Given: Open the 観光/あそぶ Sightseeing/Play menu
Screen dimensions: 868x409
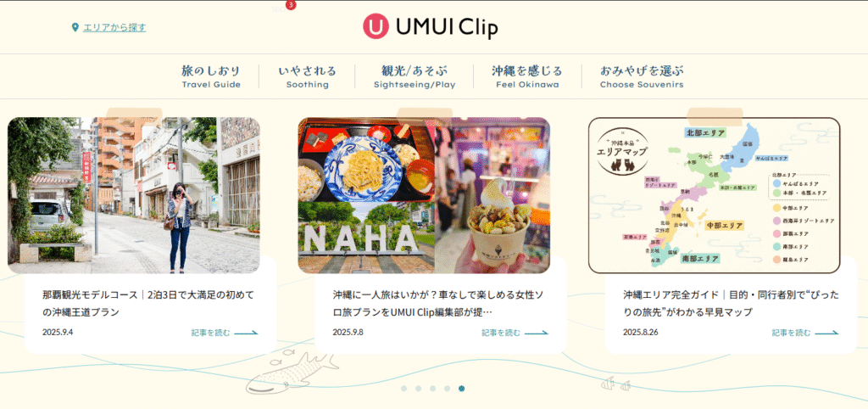Looking at the screenshot, I should coord(415,77).
